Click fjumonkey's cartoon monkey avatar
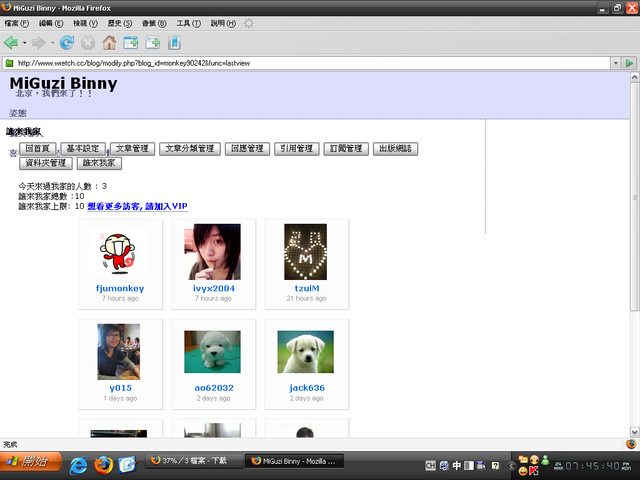This screenshot has height=480, width=640. [x=118, y=251]
